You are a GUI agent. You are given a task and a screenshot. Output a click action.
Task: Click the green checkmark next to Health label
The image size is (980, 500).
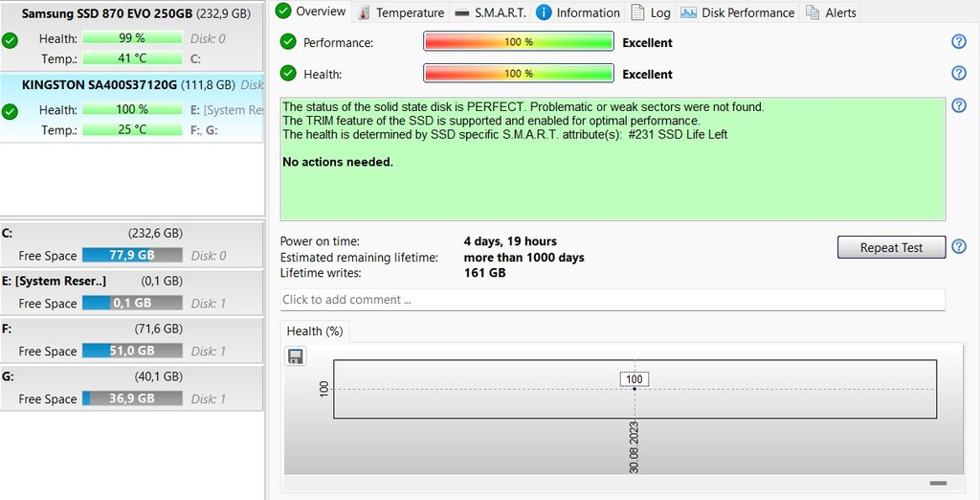point(287,73)
